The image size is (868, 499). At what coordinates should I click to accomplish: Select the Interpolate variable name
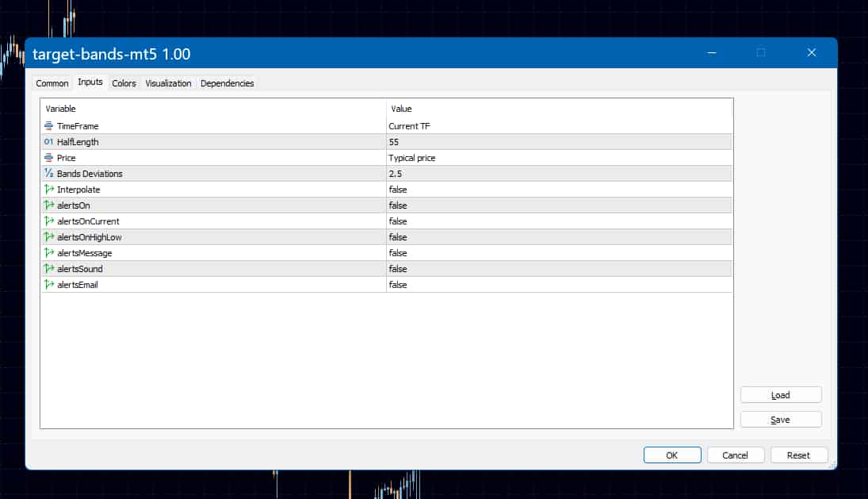(78, 190)
